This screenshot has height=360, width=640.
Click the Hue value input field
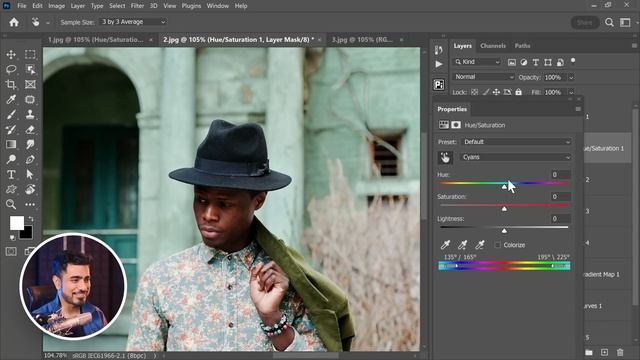560,175
